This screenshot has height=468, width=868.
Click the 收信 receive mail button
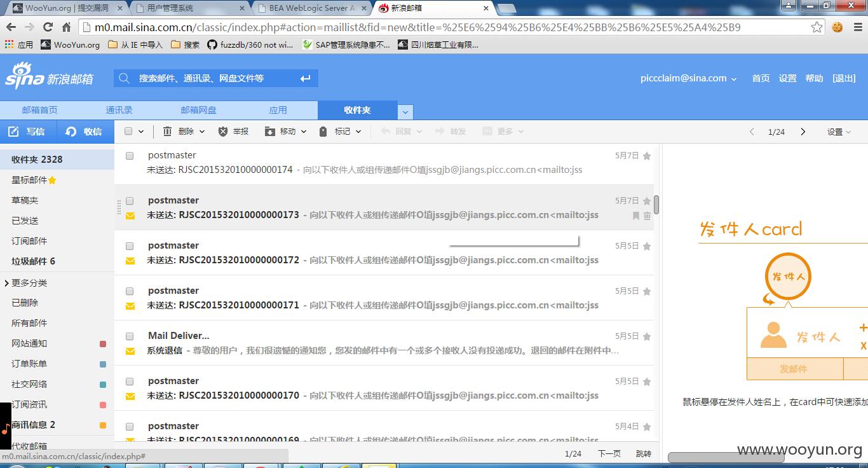86,132
